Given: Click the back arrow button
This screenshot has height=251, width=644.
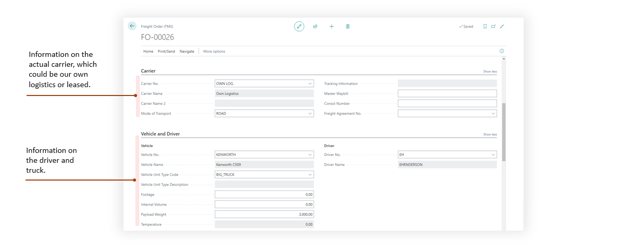Looking at the screenshot, I should (132, 26).
